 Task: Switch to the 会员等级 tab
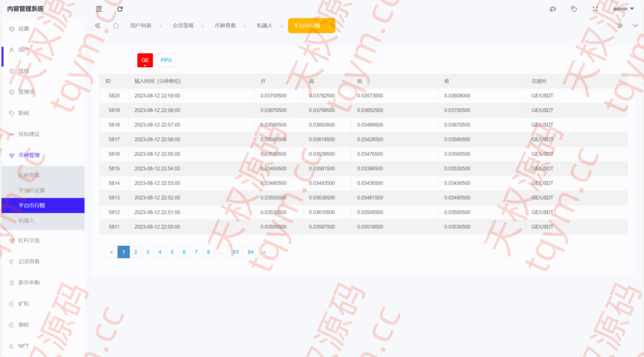coord(183,25)
